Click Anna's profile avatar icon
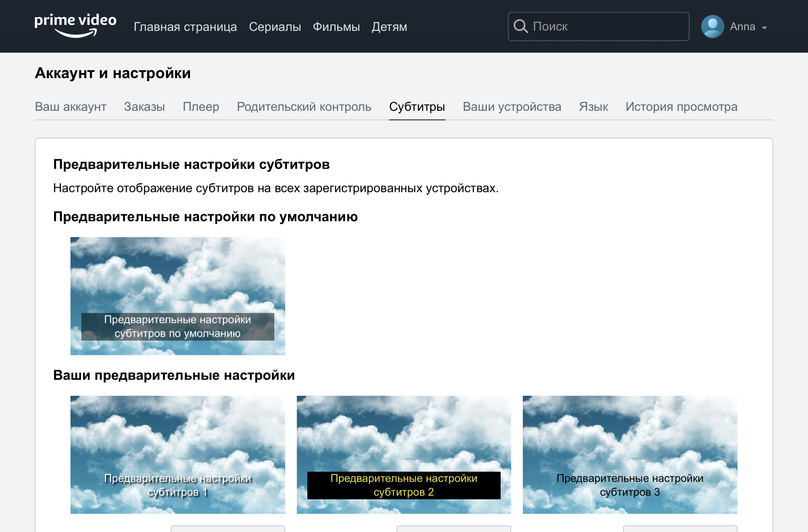808x532 pixels. coord(712,27)
